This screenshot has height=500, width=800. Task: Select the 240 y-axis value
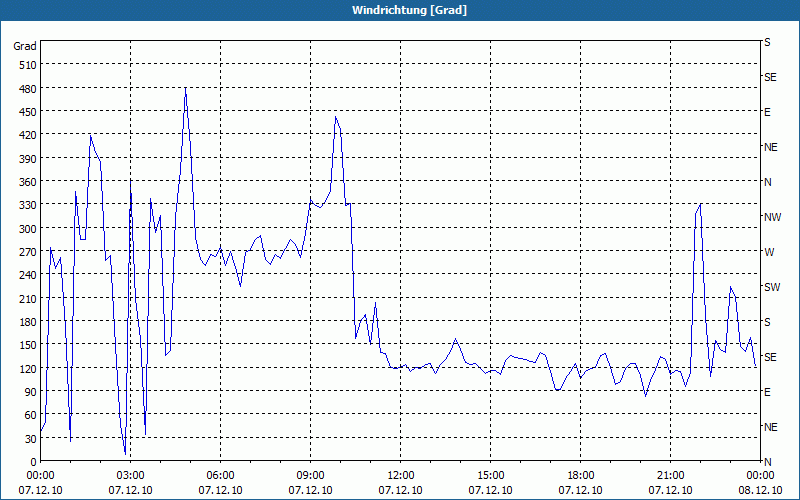click(28, 275)
